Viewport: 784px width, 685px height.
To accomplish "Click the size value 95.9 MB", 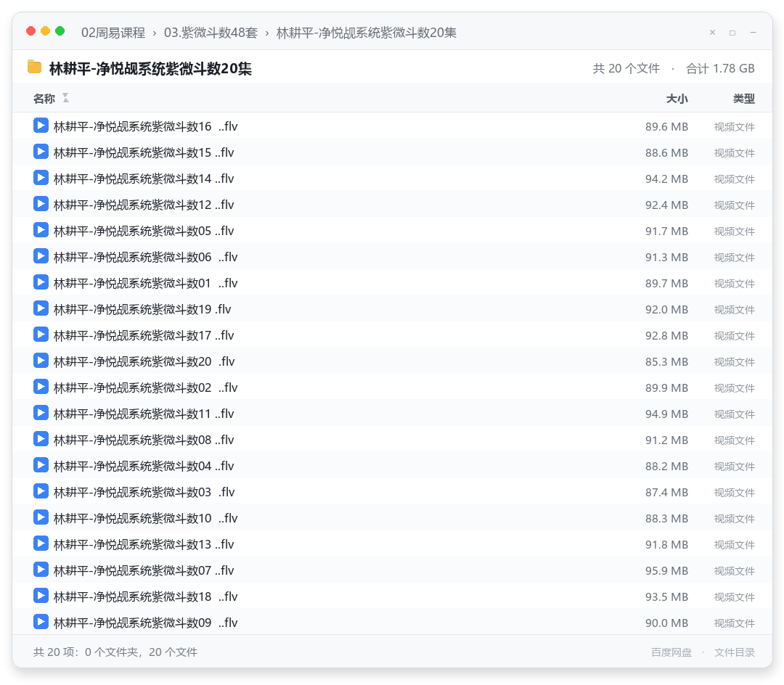I will 666,571.
